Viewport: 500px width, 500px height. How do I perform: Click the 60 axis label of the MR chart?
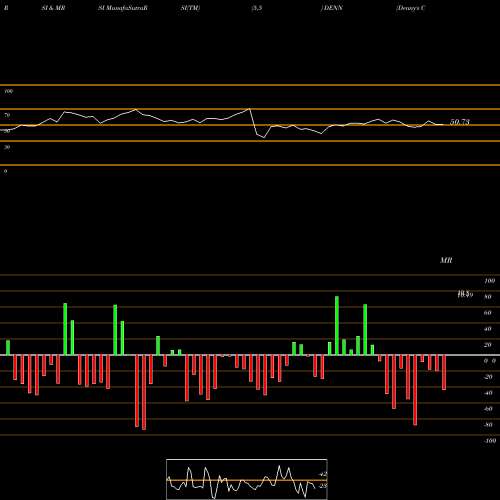tap(488, 313)
